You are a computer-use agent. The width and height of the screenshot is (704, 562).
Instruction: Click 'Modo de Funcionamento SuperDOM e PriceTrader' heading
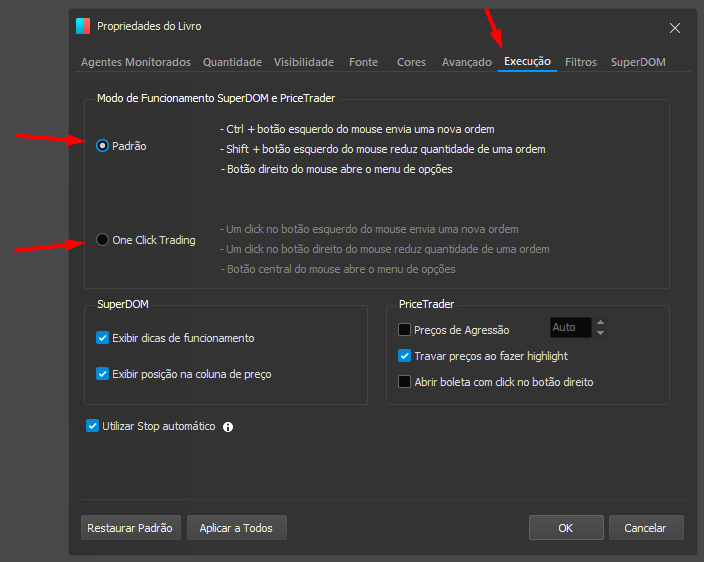coord(216,98)
